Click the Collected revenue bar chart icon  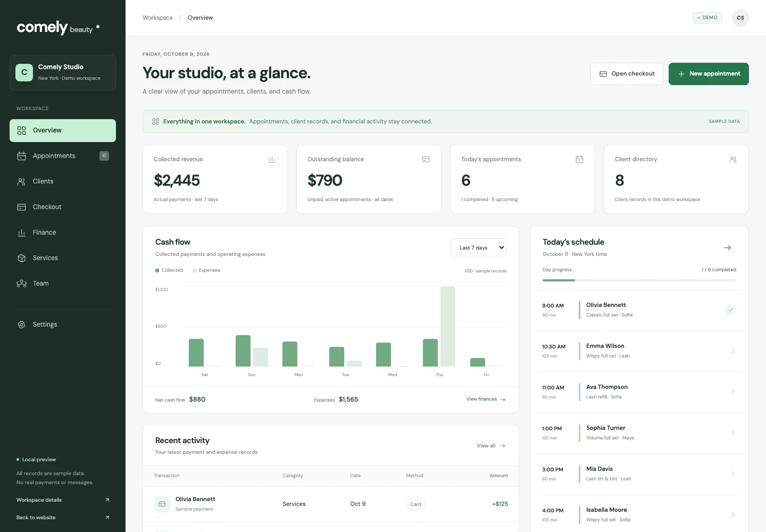click(272, 160)
